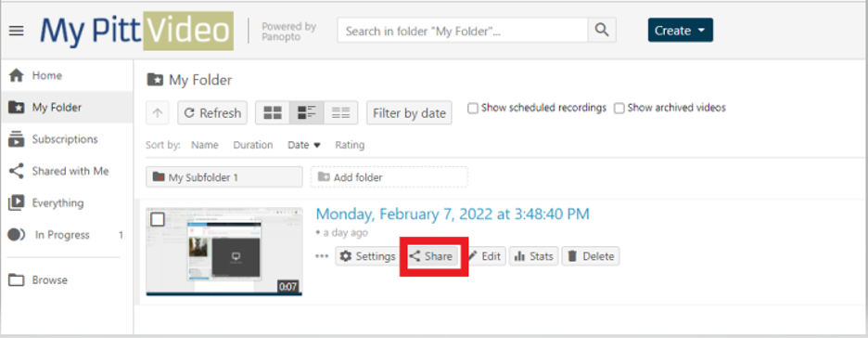The height and width of the screenshot is (338, 868).
Task: Switch to compact list view layout
Action: 340,113
